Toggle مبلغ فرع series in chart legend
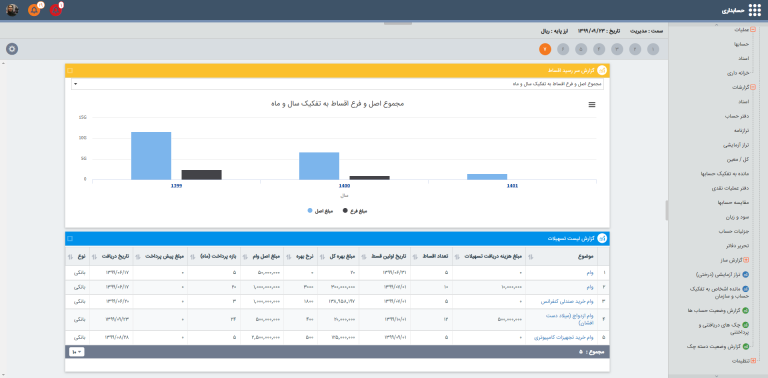This screenshot has width=768, height=378. pyautogui.click(x=355, y=211)
